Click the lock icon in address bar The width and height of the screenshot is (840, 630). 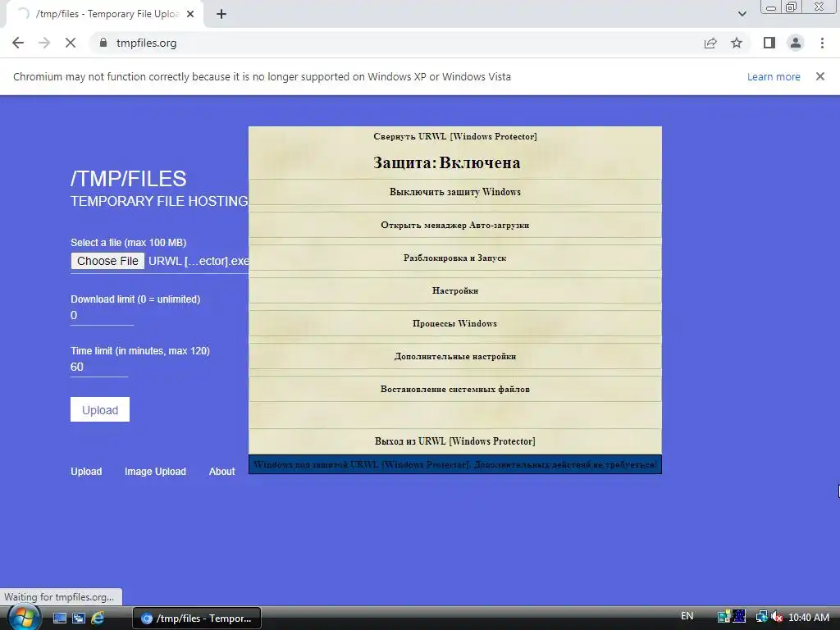click(103, 43)
